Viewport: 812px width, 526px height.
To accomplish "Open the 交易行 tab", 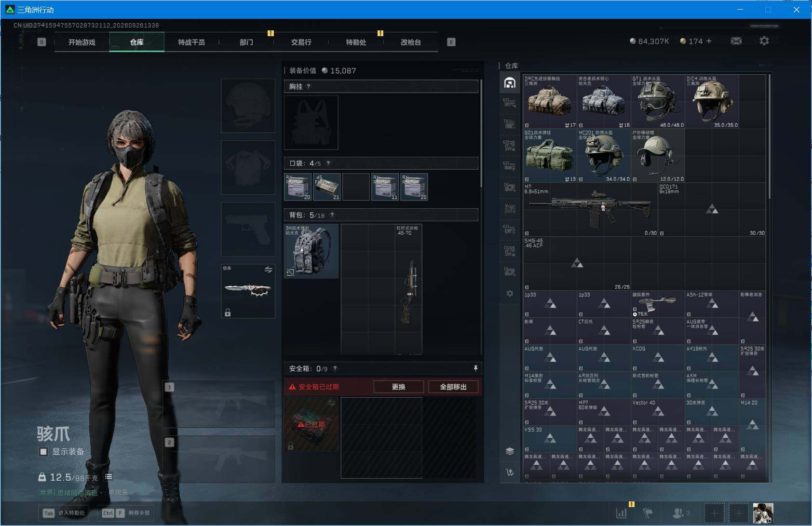I will [x=301, y=42].
